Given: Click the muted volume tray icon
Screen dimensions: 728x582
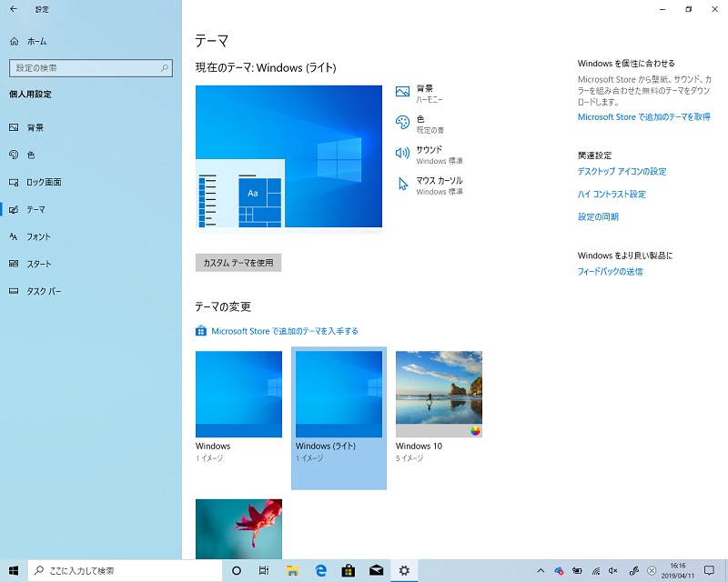Looking at the screenshot, I should pyautogui.click(x=613, y=570).
